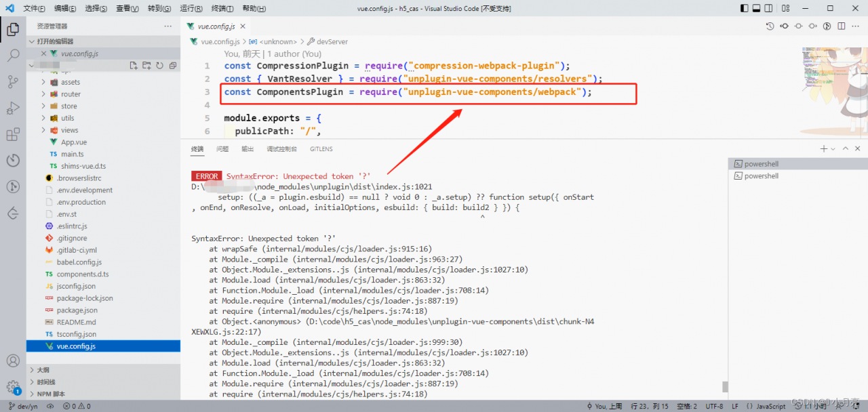This screenshot has height=412, width=868.
Task: Open the GitLens file history icon
Action: (x=770, y=26)
